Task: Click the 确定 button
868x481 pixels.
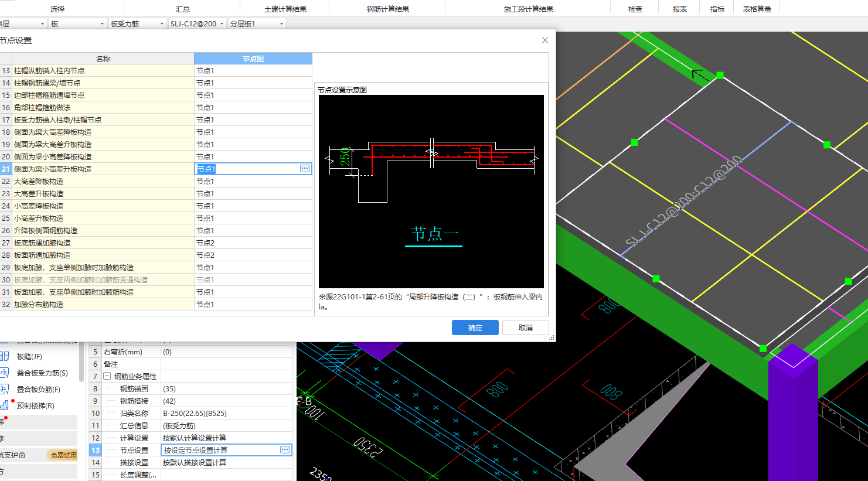Action: point(475,328)
